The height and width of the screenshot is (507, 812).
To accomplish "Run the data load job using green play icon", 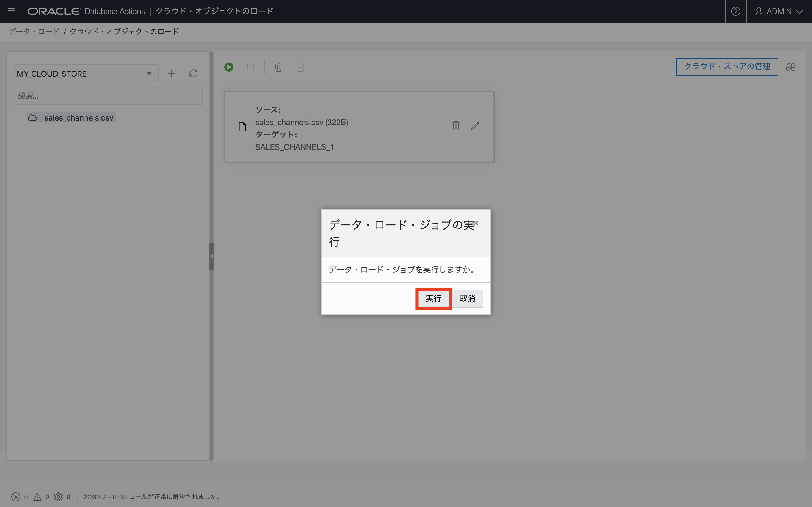I will pyautogui.click(x=229, y=67).
